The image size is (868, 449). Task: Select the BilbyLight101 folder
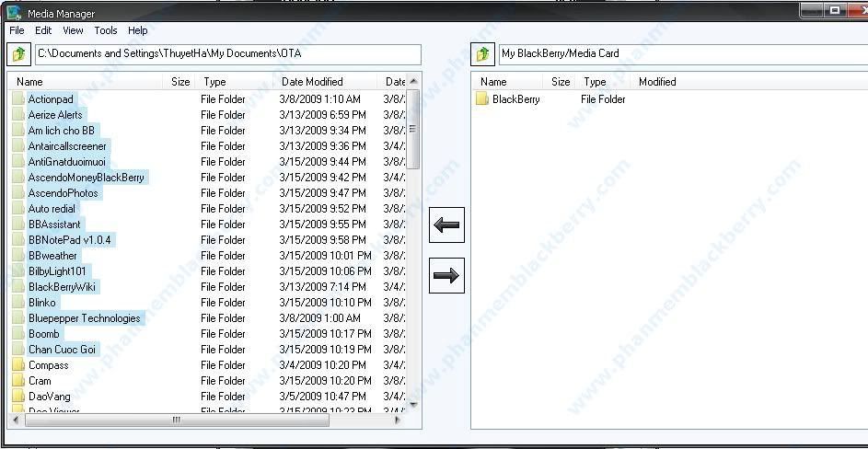58,271
